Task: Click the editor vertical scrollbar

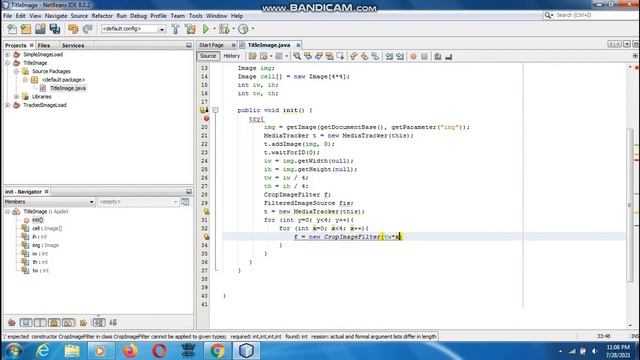Action: 630,204
